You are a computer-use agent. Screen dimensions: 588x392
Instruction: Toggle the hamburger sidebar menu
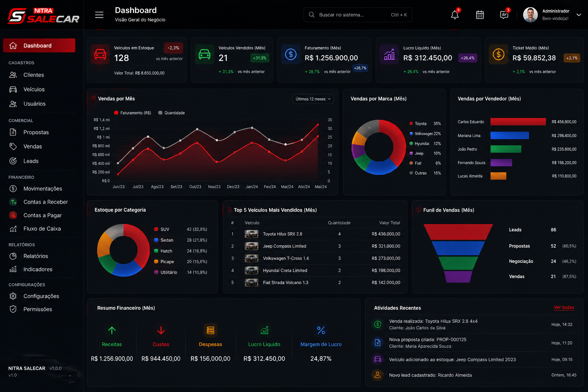tap(99, 15)
